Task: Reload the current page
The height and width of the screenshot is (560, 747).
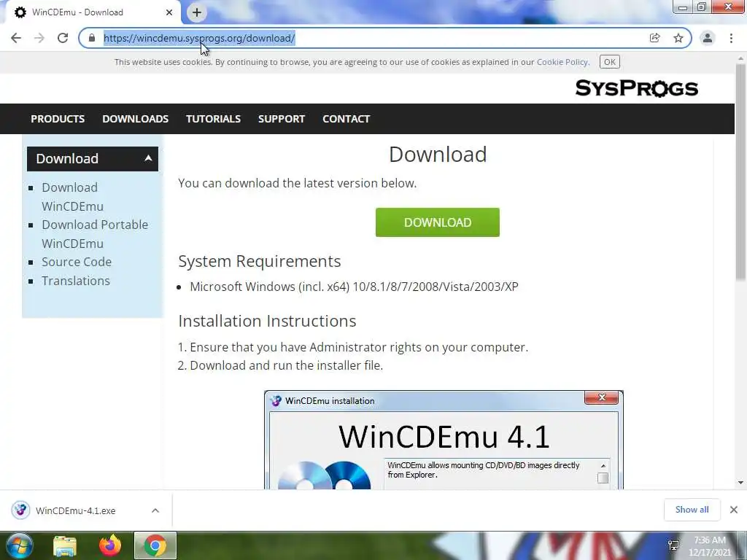Action: [63, 38]
